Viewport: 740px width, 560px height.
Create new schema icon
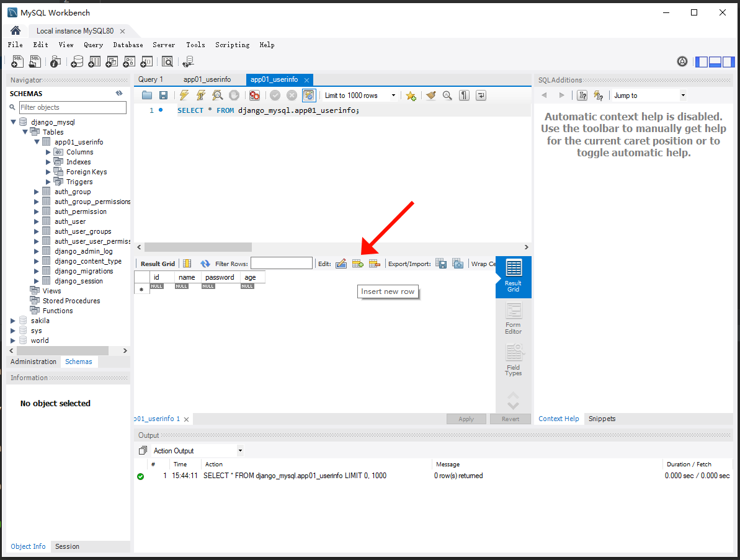coord(77,61)
